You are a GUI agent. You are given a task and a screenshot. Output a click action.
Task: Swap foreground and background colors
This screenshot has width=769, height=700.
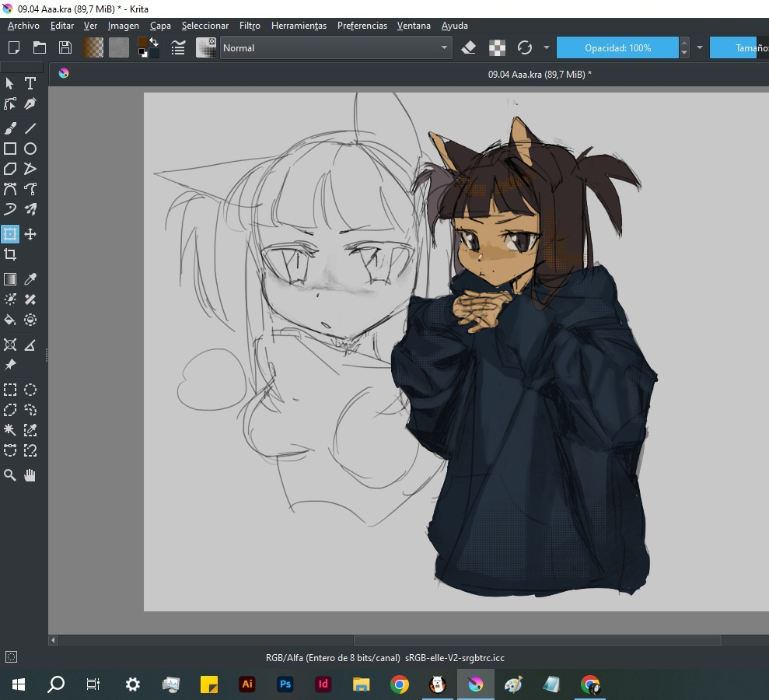(153, 42)
